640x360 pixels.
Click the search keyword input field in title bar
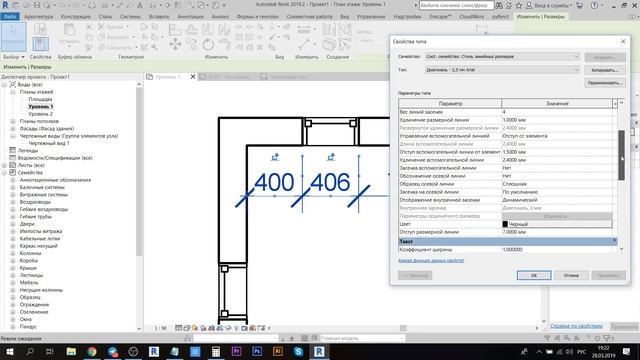[x=456, y=5]
